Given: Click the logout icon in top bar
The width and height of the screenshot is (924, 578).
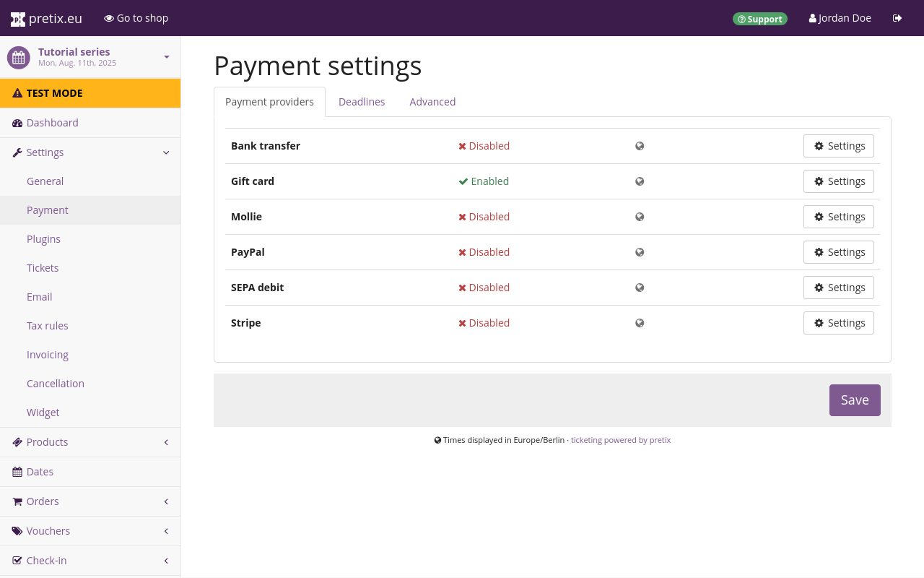Looking at the screenshot, I should (897, 18).
